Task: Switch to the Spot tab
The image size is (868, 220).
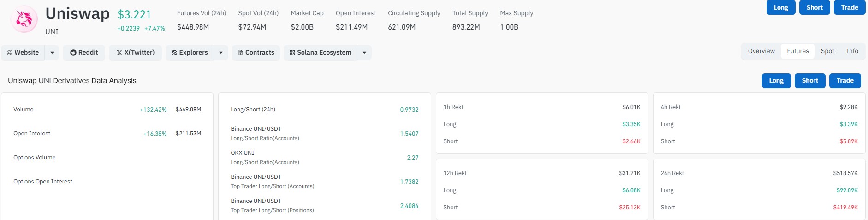Action: coord(827,51)
